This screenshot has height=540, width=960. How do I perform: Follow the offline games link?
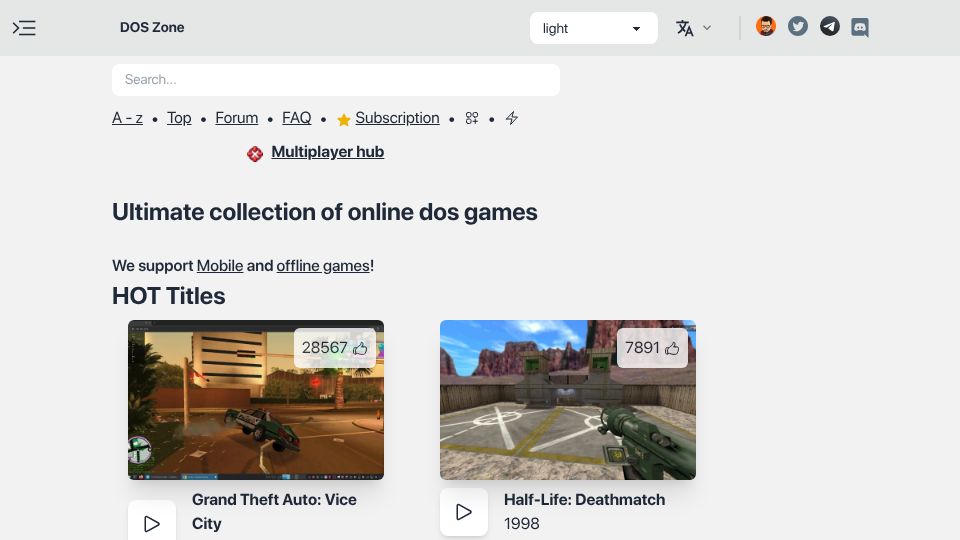tap(323, 266)
